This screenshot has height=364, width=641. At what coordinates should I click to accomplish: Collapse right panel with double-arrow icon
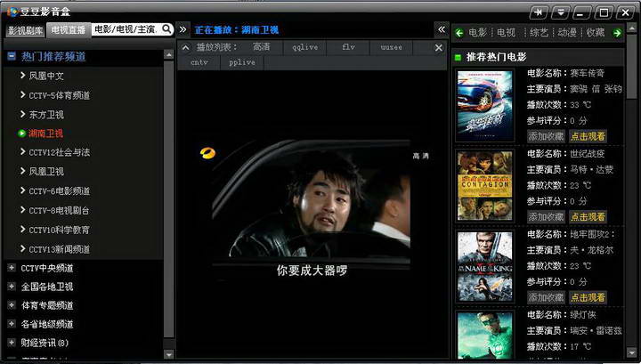[441, 29]
